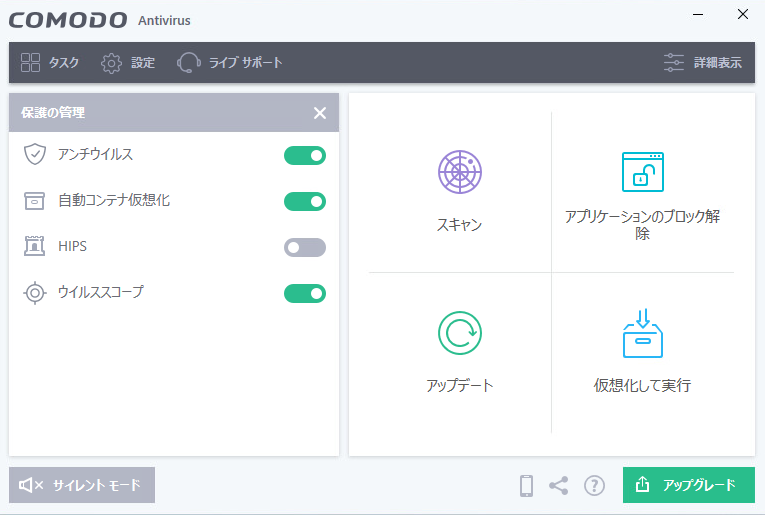
Task: Open the タスク menu item
Action: pyautogui.click(x=50, y=62)
